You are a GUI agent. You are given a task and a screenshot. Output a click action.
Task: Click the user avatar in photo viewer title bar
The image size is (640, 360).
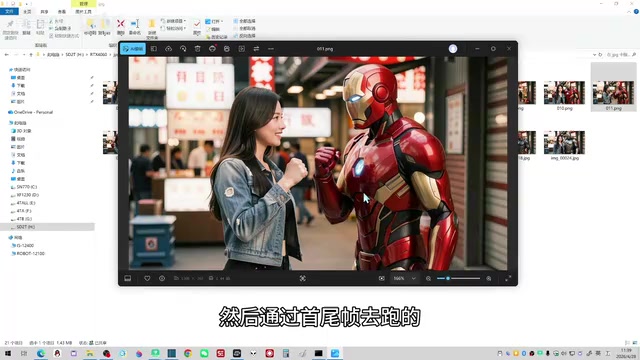[453, 49]
